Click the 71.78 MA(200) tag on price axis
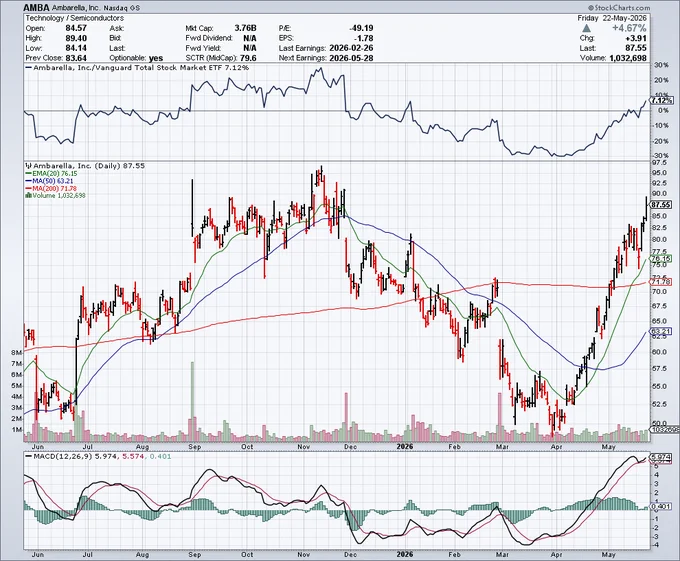The image size is (680, 561). tap(661, 282)
